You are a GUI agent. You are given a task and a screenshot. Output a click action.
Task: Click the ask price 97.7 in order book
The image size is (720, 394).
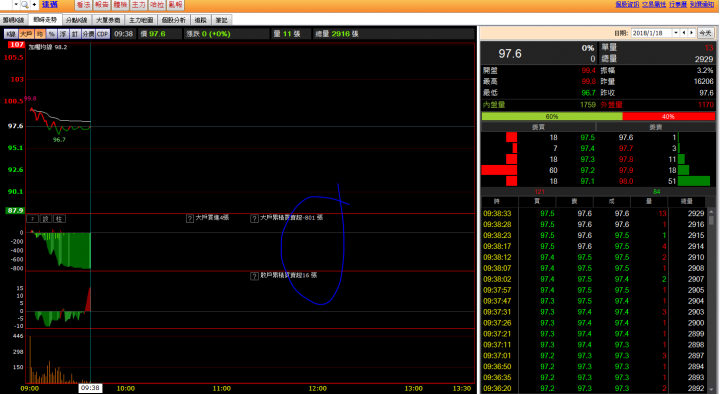click(x=625, y=148)
